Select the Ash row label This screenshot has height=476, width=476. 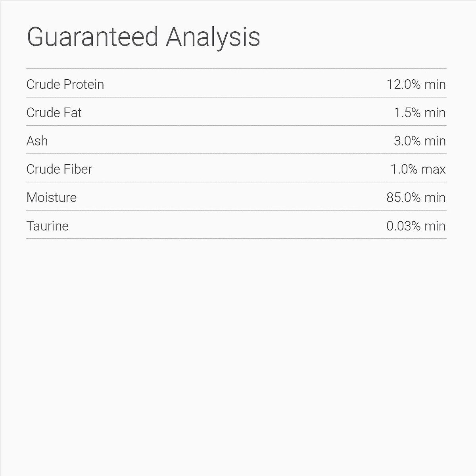click(x=37, y=141)
